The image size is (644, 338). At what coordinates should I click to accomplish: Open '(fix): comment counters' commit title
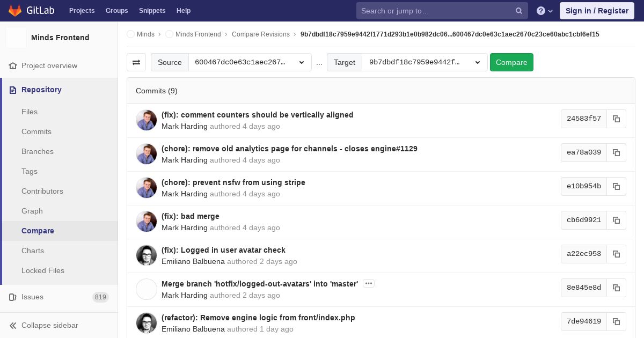pos(257,115)
